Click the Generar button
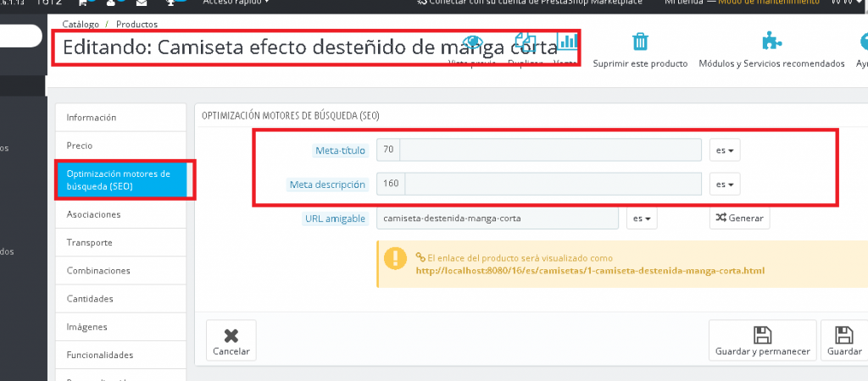This screenshot has height=381, width=868. (x=739, y=218)
